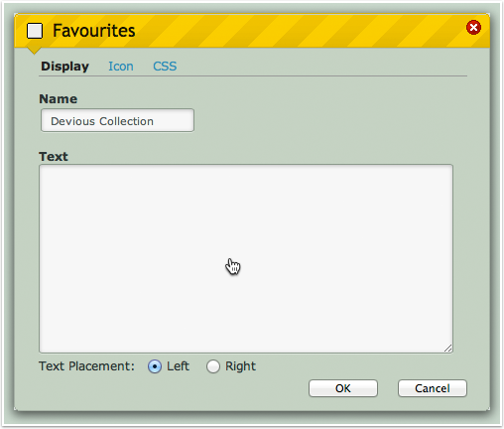
Task: Select the Right text placement radio button
Action: point(213,366)
